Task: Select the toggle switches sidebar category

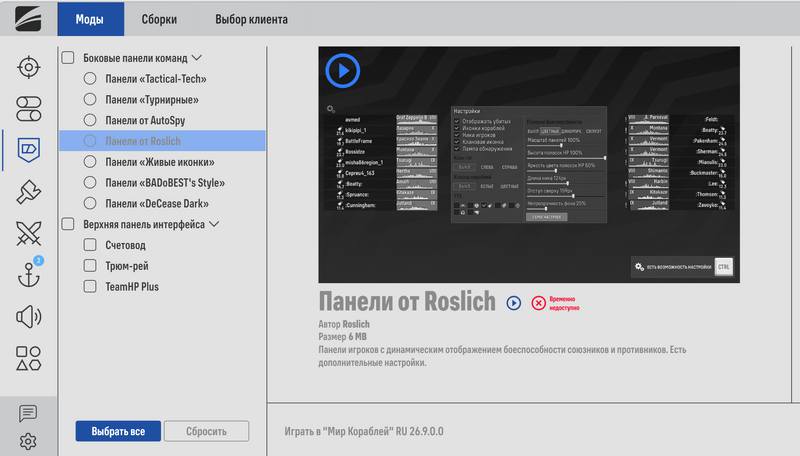Action: coord(29,109)
